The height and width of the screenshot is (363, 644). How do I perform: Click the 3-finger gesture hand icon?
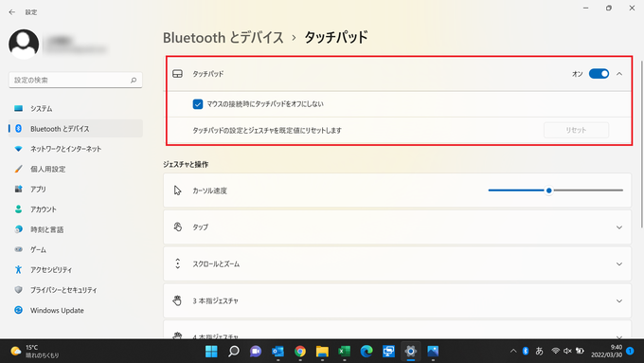tap(177, 300)
